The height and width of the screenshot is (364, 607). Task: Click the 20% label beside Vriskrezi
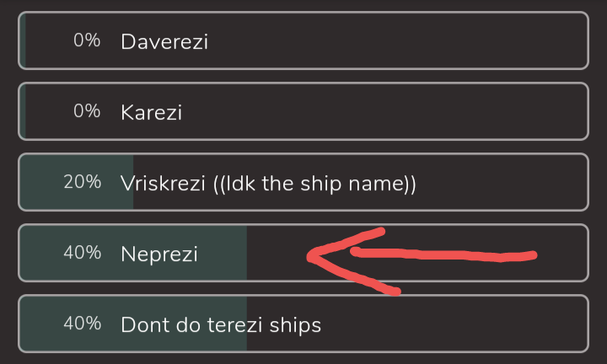(x=83, y=182)
